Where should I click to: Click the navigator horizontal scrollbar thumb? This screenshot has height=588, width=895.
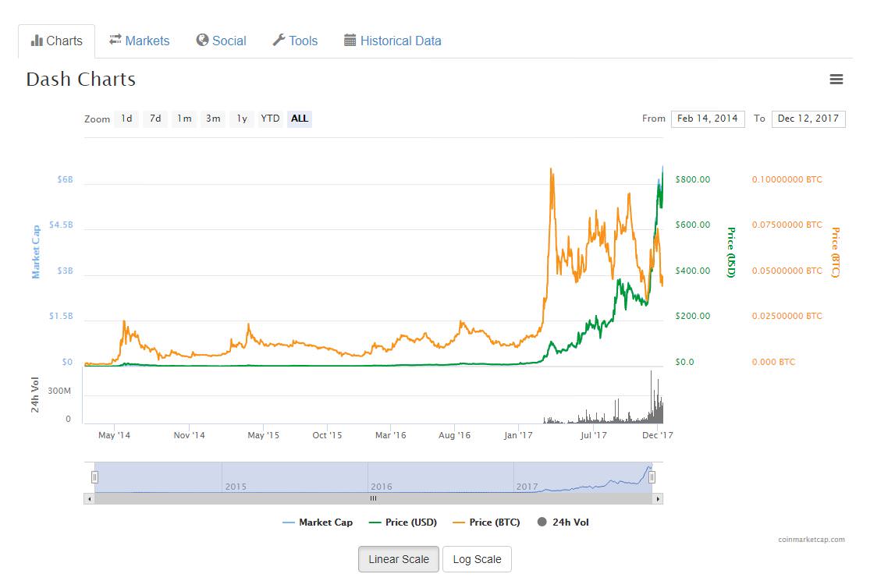(x=373, y=499)
